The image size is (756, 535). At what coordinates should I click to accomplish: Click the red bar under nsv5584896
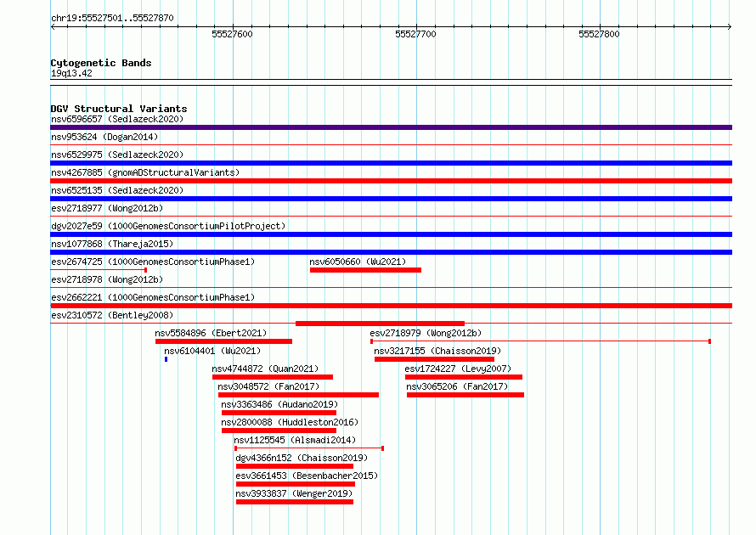coord(223,341)
